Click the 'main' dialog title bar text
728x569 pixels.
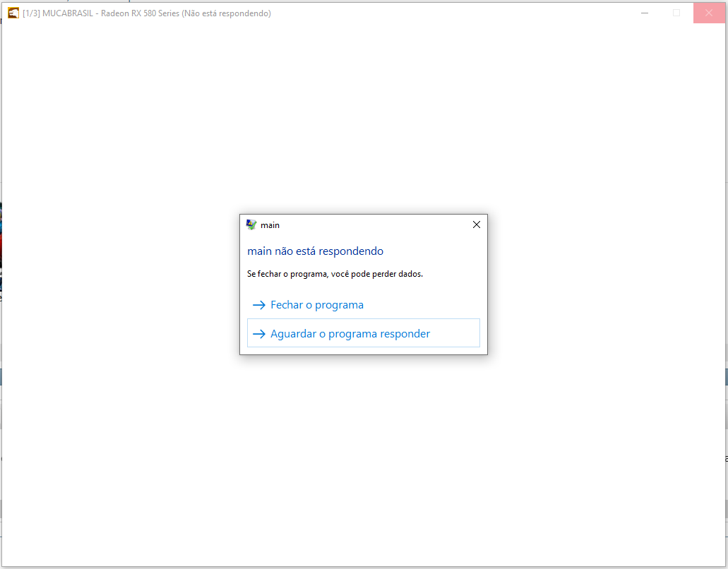(270, 225)
